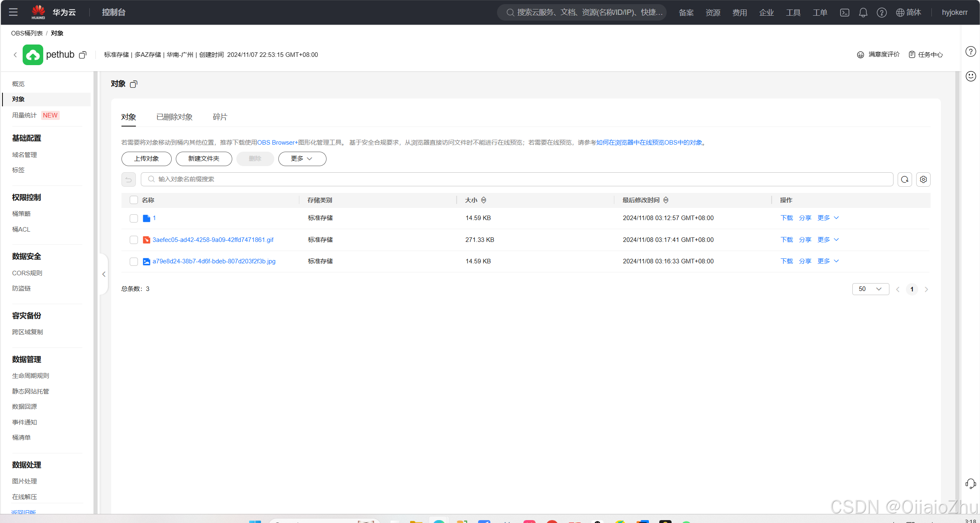Select checkbox for folder 1
This screenshot has height=523, width=980.
coord(133,218)
